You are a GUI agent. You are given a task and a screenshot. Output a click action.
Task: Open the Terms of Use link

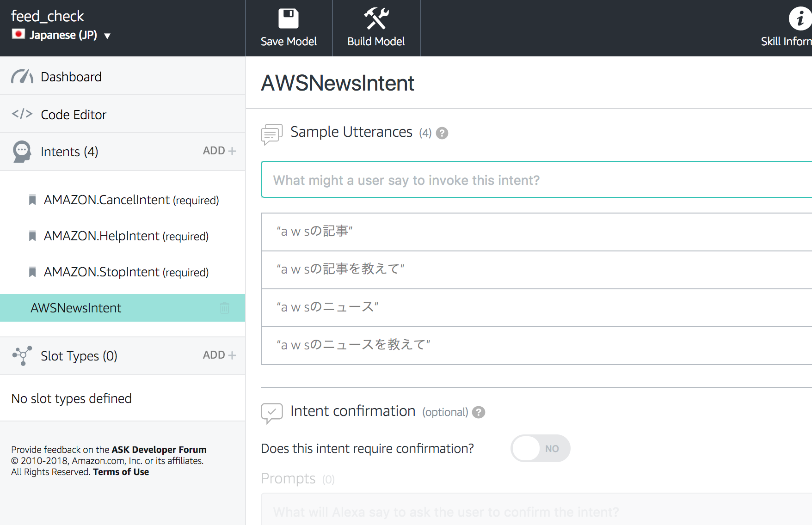coord(121,472)
